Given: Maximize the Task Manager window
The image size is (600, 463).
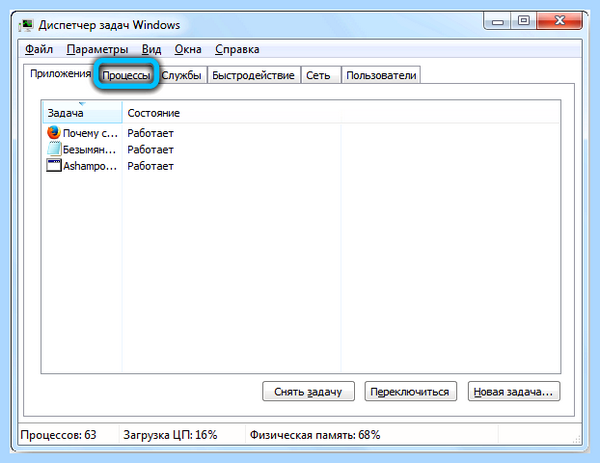Looking at the screenshot, I should pyautogui.click(x=523, y=20).
